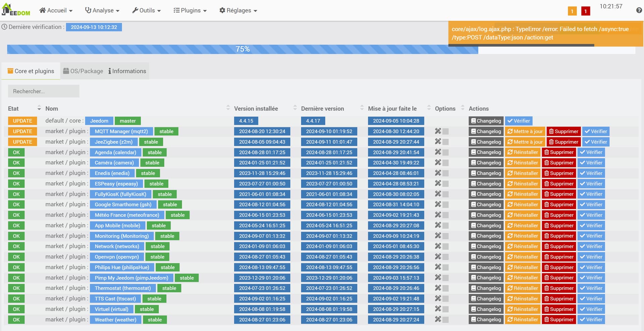Open the help question mark icon
The height and width of the screenshot is (331, 644).
[639, 10]
